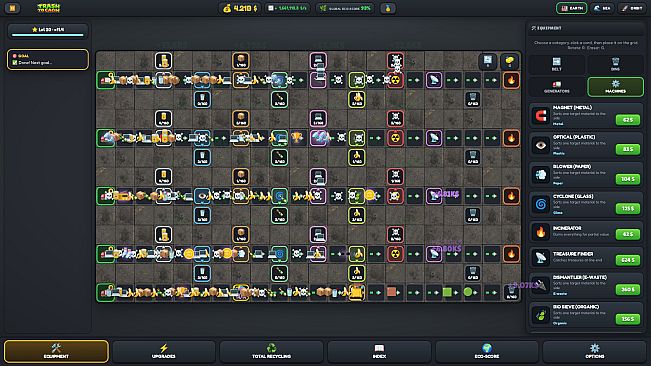The width and height of the screenshot is (651, 366).
Task: Select the Bio Sieve (Organic) icon
Action: 541,315
